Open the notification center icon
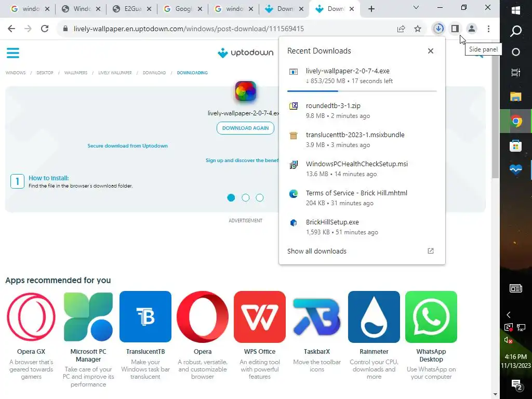532x399 pixels. pos(516,385)
